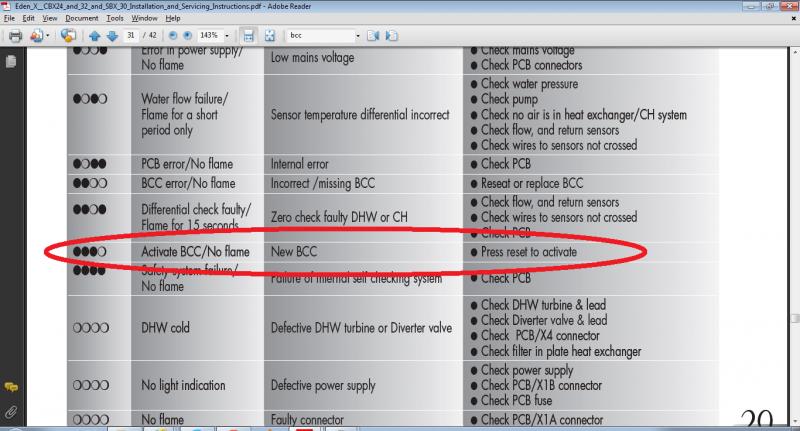Find previous search result for bcc
This screenshot has height=431, width=800.
point(374,35)
